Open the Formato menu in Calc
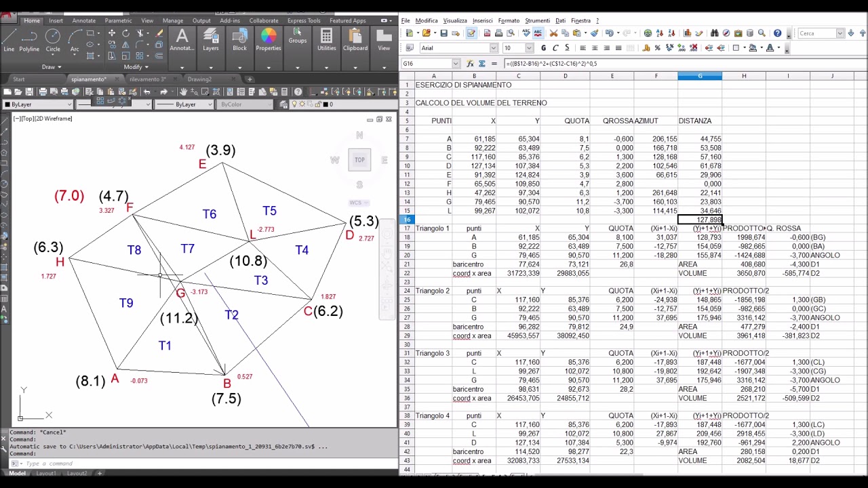The width and height of the screenshot is (868, 488). coord(509,21)
